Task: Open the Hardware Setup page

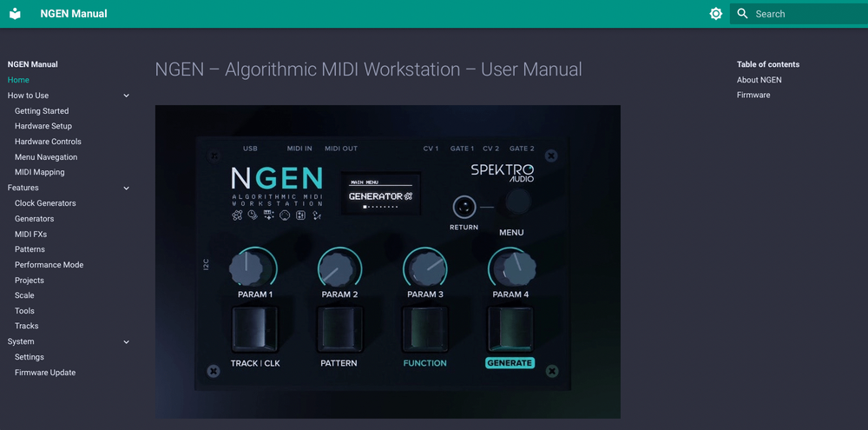Action: [43, 126]
